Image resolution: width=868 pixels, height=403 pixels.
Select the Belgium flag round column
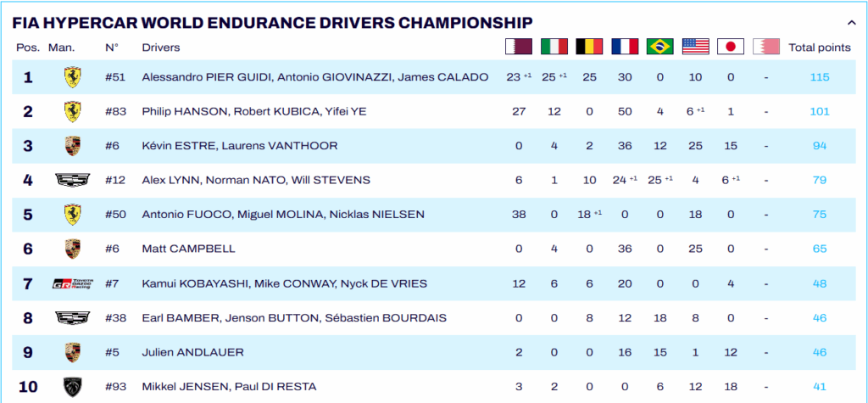click(x=589, y=47)
